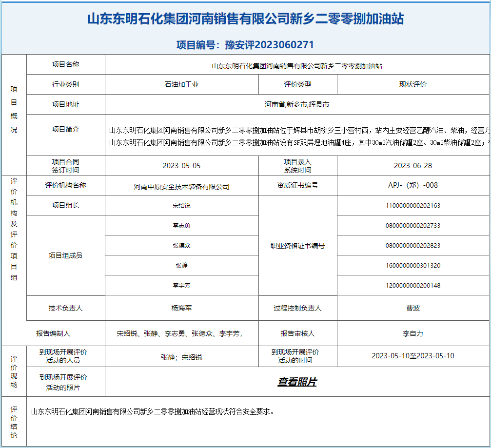Click the intro line mentioning 胡桥乡三小营村西
The width and height of the screenshot is (491, 448).
pos(300,130)
